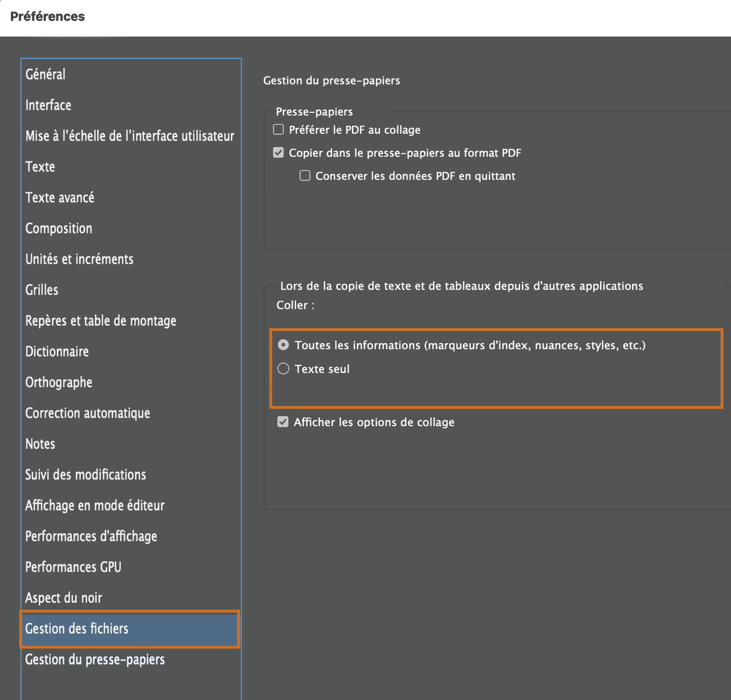The height and width of the screenshot is (700, 731).
Task: Open Unités et incréments settings
Action: click(79, 259)
